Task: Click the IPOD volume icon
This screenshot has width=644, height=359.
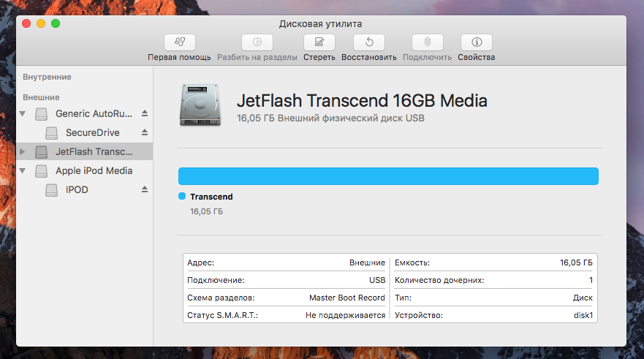Action: tap(51, 190)
